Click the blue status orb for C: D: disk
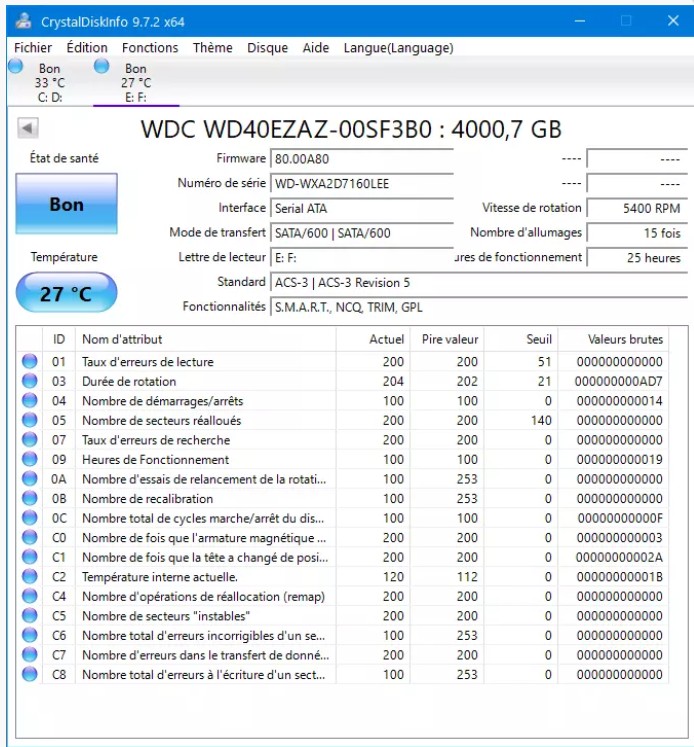This screenshot has width=694, height=747. point(16,66)
